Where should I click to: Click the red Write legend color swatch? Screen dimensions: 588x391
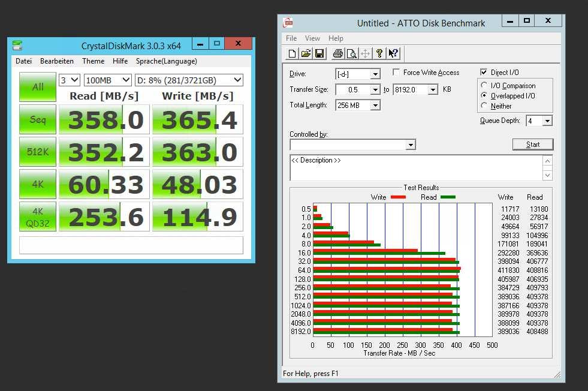point(398,197)
